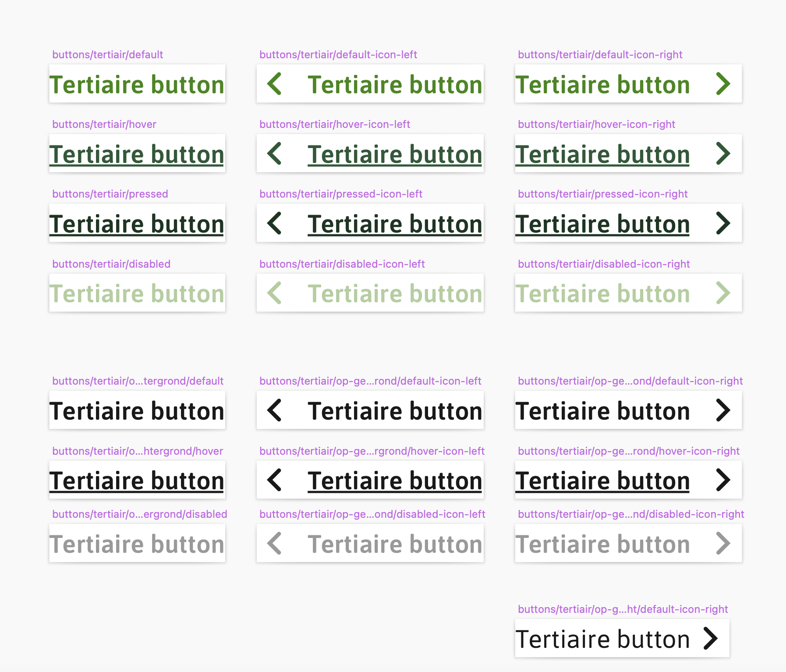Click the right arrow icon in hover-icon-right variant
Screen dimensions: 786x672
tap(723, 153)
